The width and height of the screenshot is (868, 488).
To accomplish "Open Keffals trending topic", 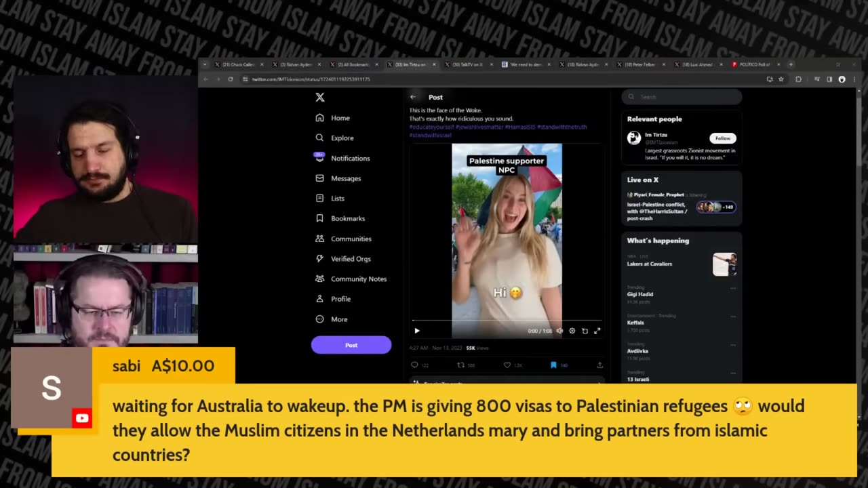I will 636,323.
